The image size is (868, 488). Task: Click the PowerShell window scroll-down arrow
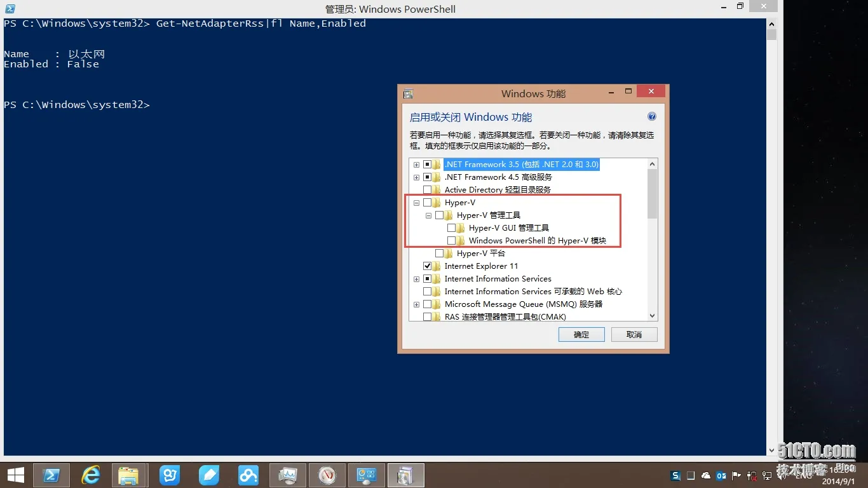pos(771,451)
